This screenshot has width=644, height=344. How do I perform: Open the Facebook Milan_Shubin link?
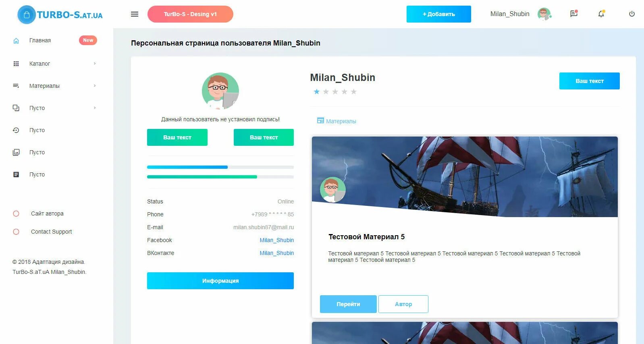pos(276,240)
